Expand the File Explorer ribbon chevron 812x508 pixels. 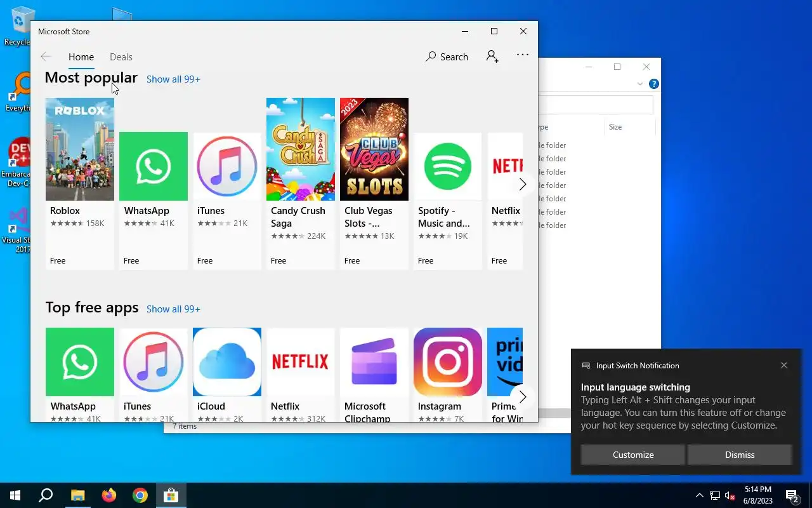[x=640, y=84]
